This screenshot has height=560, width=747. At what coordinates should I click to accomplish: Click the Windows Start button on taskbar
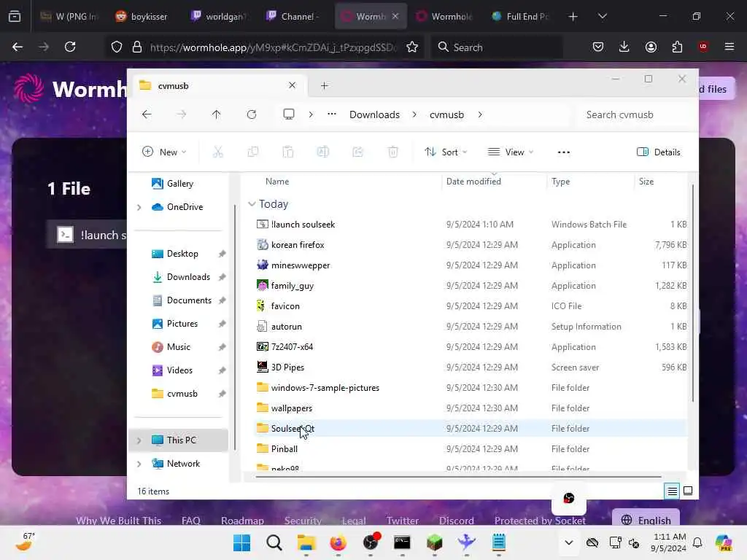coord(241,542)
